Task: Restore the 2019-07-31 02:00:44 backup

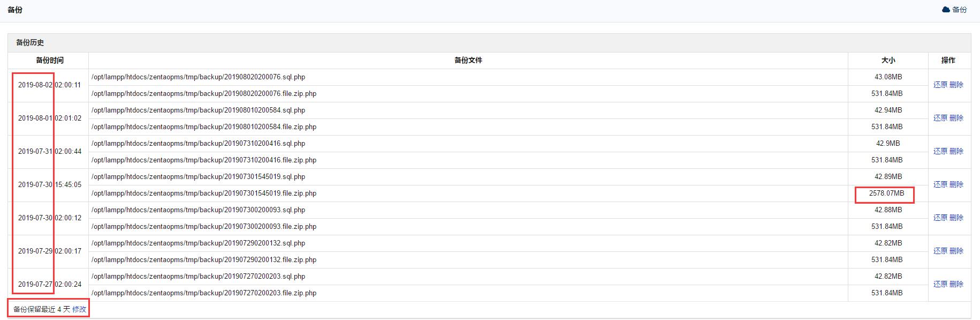Action: 940,151
